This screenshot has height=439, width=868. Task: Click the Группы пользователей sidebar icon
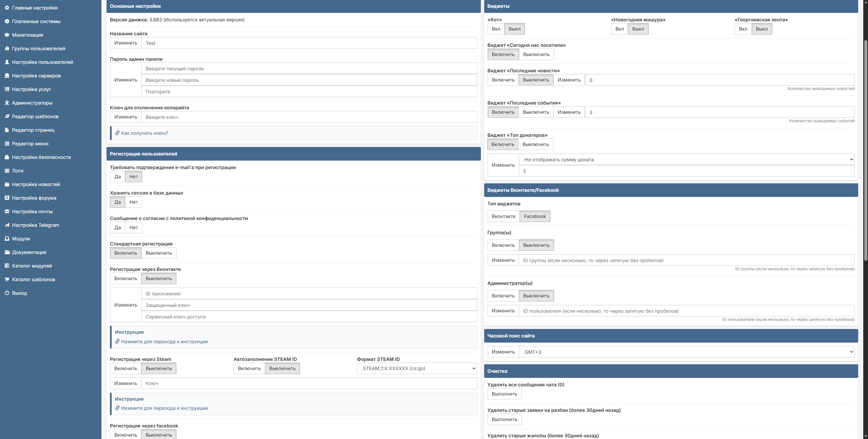click(7, 49)
